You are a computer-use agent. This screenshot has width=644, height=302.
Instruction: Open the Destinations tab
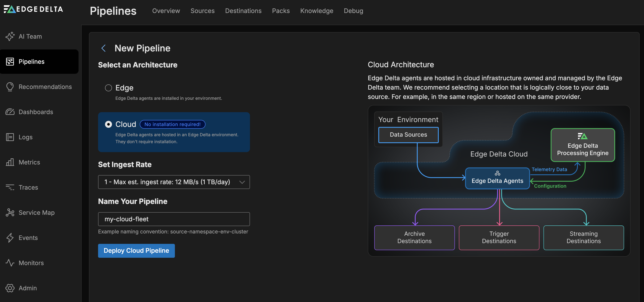pyautogui.click(x=243, y=11)
